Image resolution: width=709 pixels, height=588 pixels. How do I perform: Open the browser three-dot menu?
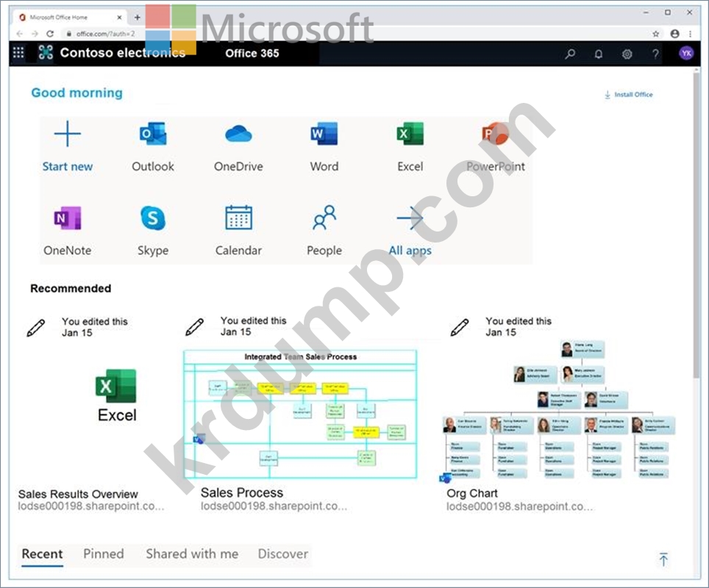click(691, 34)
